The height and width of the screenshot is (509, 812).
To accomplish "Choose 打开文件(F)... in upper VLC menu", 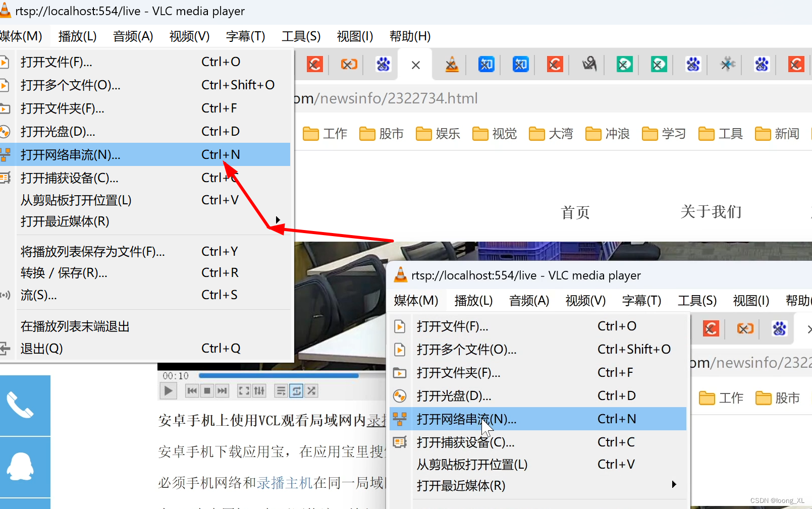I will [x=145, y=62].
